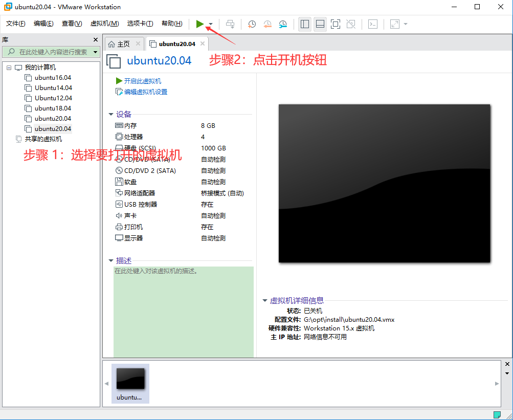Click the library search input field
This screenshot has height=420, width=513.
point(50,52)
